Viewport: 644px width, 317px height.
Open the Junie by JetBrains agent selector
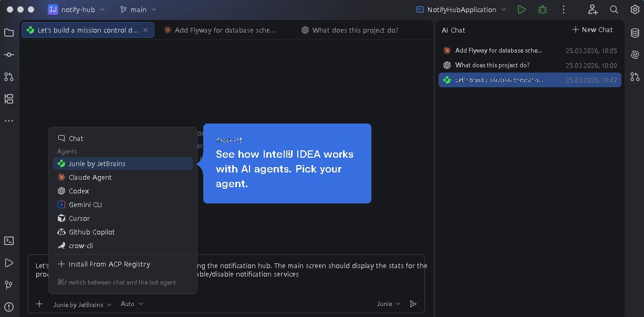tap(82, 304)
